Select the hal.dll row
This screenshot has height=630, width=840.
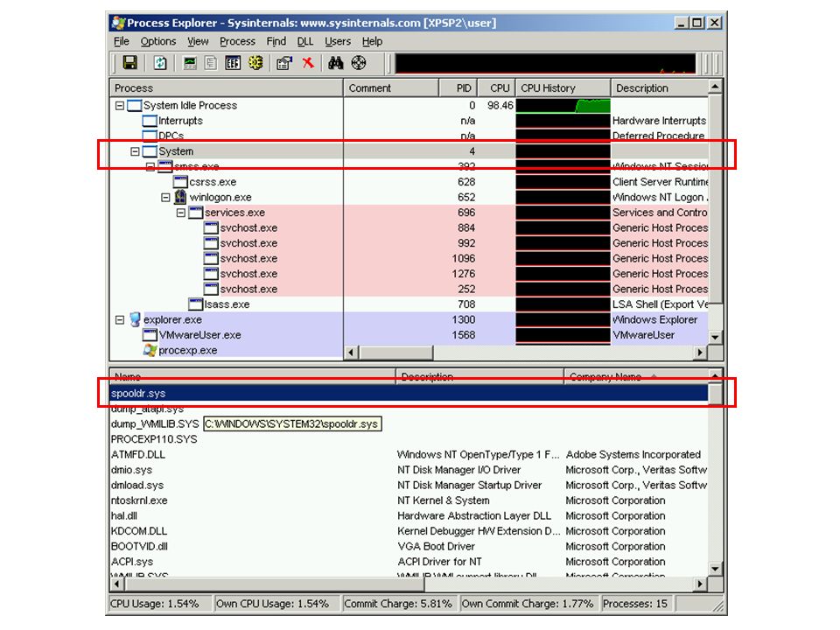[409, 516]
